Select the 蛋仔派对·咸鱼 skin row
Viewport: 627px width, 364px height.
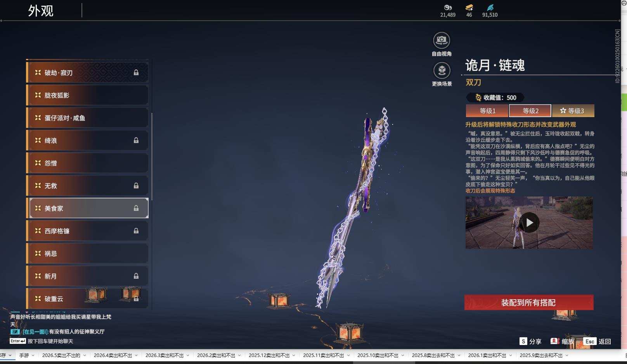[x=87, y=118]
